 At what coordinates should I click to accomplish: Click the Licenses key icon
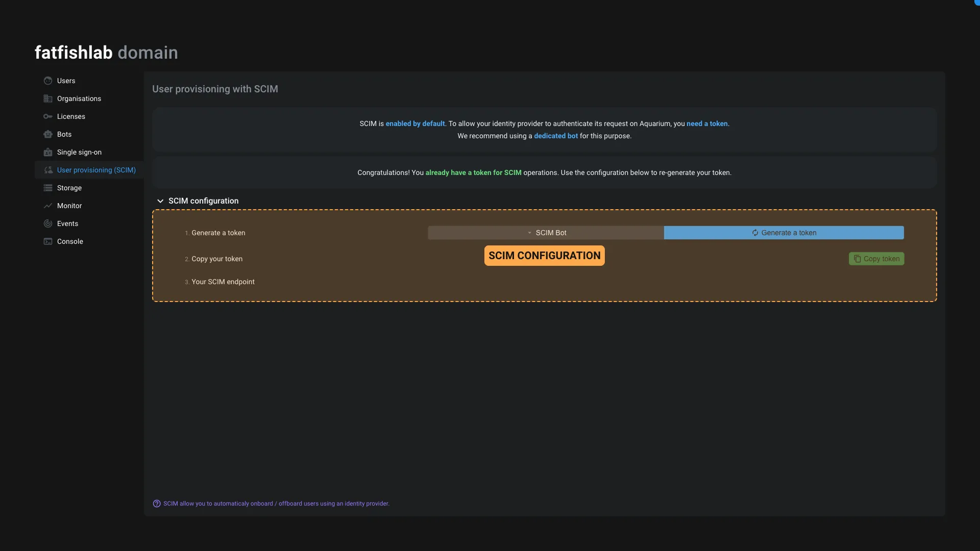pyautogui.click(x=48, y=116)
